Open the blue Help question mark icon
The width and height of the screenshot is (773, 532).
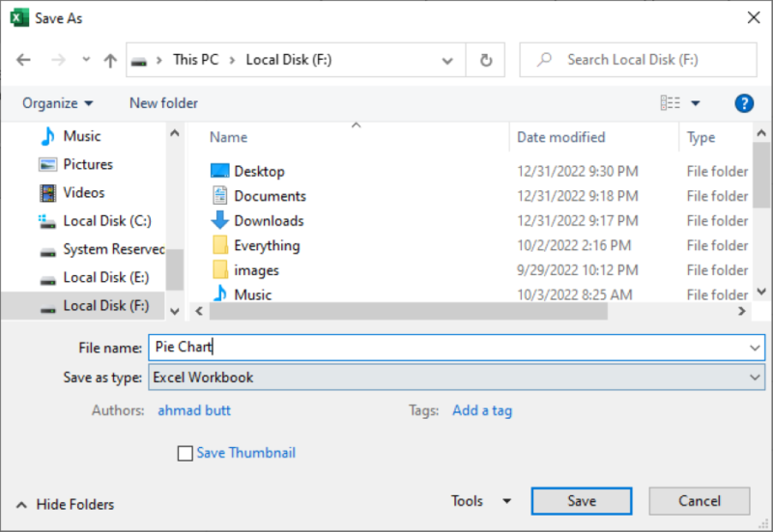tap(743, 103)
